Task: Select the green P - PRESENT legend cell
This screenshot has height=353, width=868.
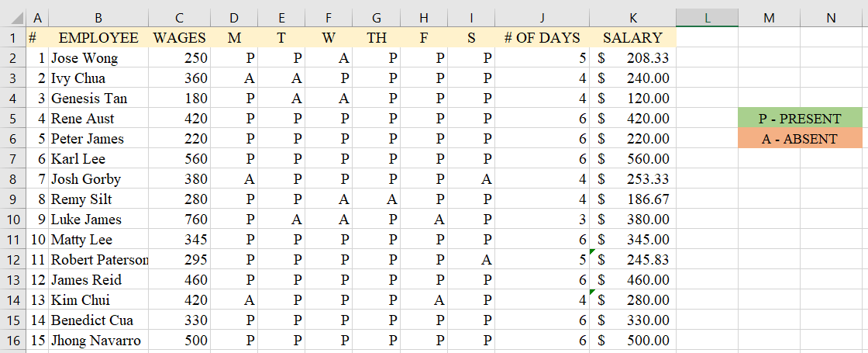Action: point(800,119)
